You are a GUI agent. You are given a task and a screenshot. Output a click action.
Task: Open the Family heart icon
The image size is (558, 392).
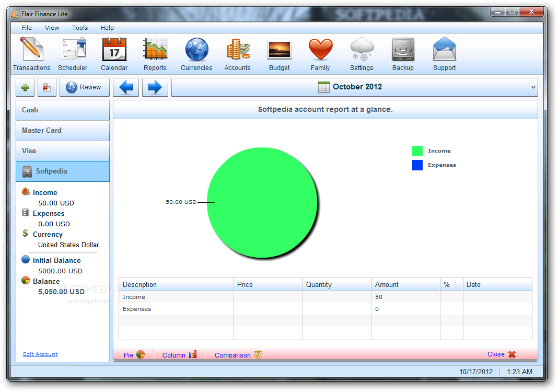320,49
